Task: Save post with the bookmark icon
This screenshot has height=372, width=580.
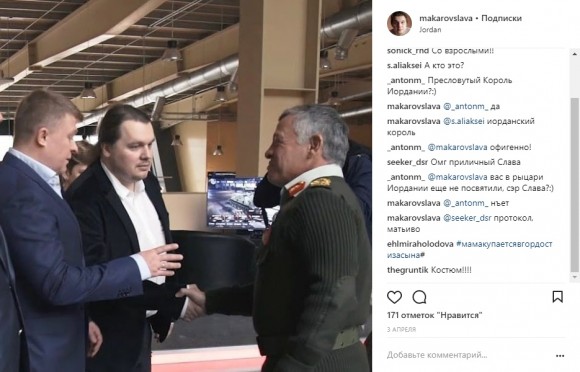Action: [x=557, y=297]
